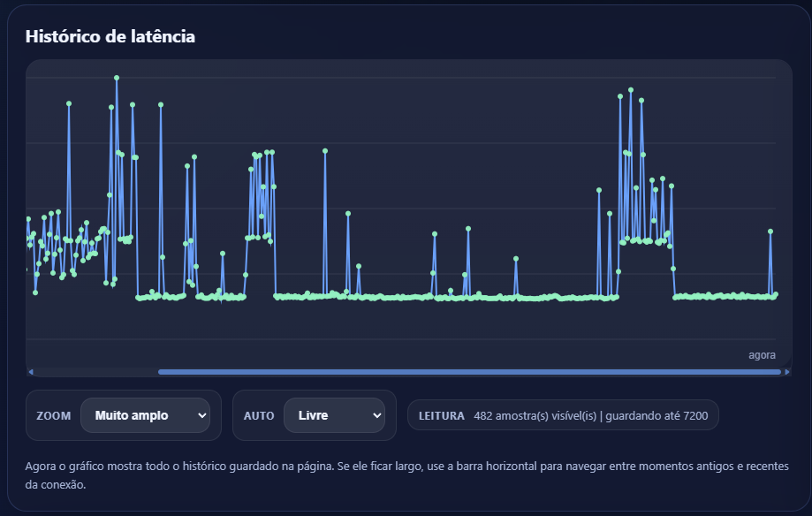This screenshot has height=516, width=812.
Task: Click the "AUTO" label beside the dropdown
Action: click(259, 415)
